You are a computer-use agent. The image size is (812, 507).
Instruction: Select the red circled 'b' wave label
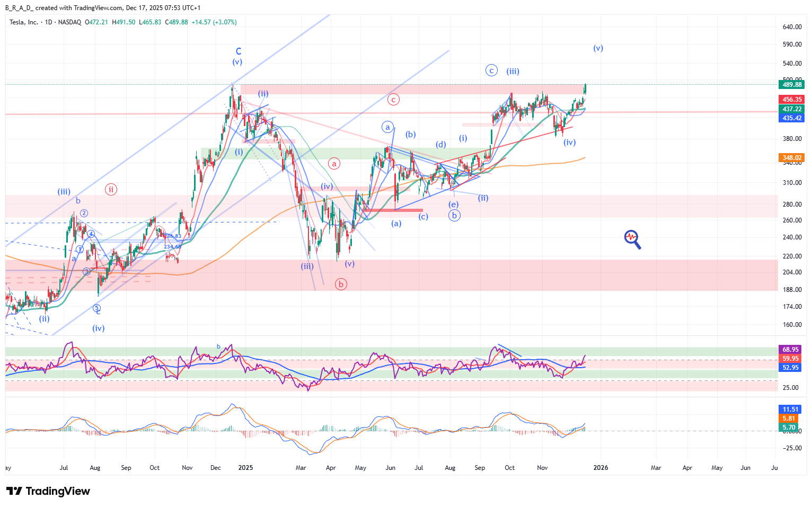pyautogui.click(x=341, y=284)
